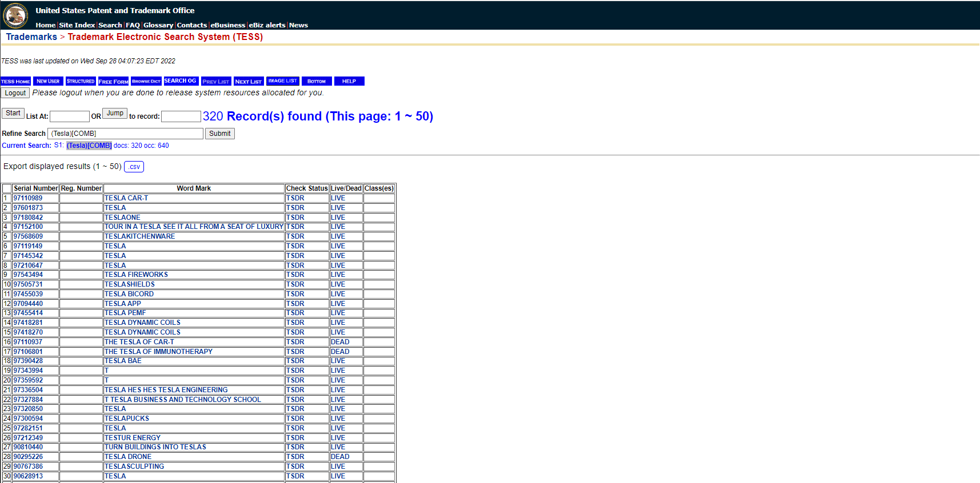The height and width of the screenshot is (483, 980).
Task: Check TSDR status for TESLAKITCHENWARE
Action: pos(295,236)
